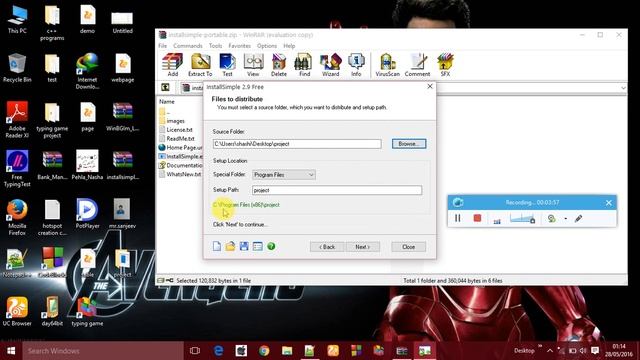Screen dimensions: 640x360
Task: Adjust the recorder volume slider
Action: (522, 218)
